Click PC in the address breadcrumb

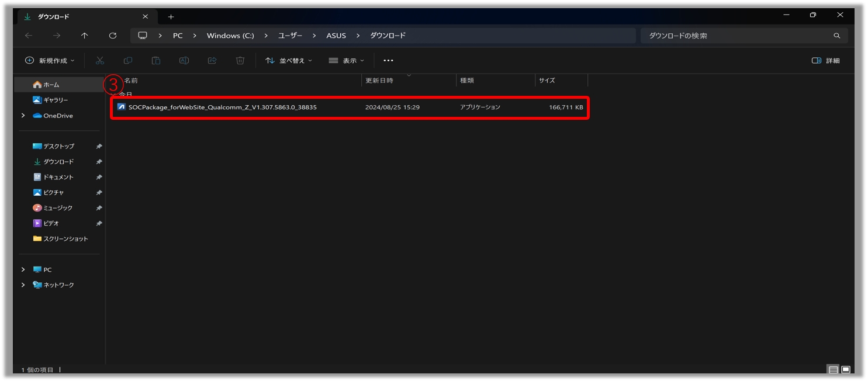(x=178, y=36)
